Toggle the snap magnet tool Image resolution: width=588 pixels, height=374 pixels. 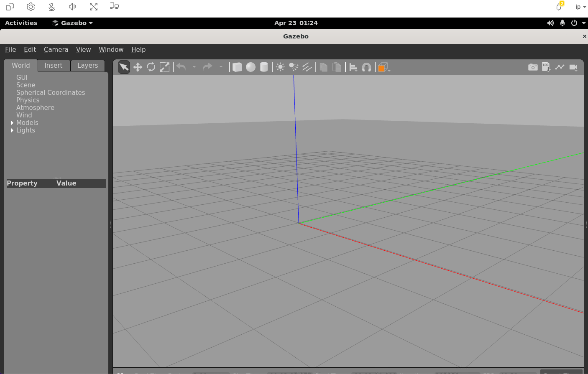366,67
